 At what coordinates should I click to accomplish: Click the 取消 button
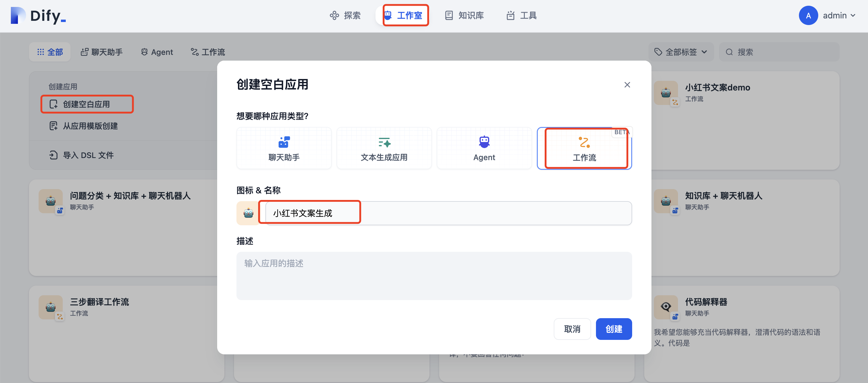(x=572, y=329)
